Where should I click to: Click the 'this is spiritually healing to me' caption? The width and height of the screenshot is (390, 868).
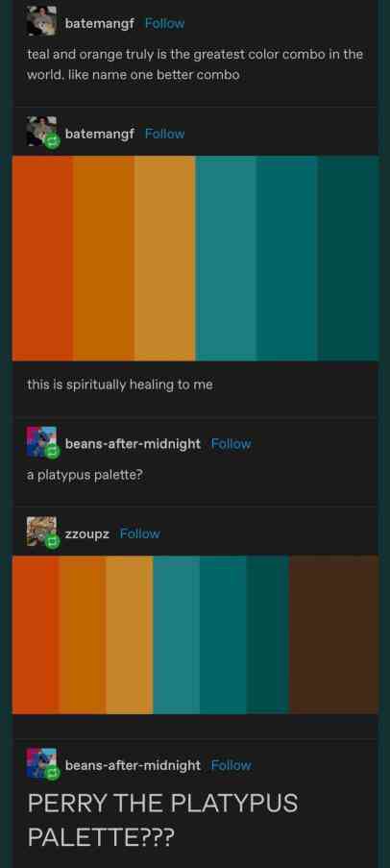(x=120, y=384)
